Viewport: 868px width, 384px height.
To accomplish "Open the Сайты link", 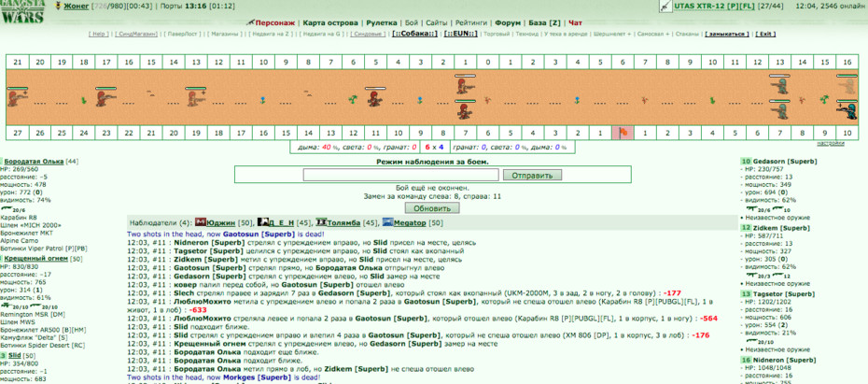I will tap(437, 23).
